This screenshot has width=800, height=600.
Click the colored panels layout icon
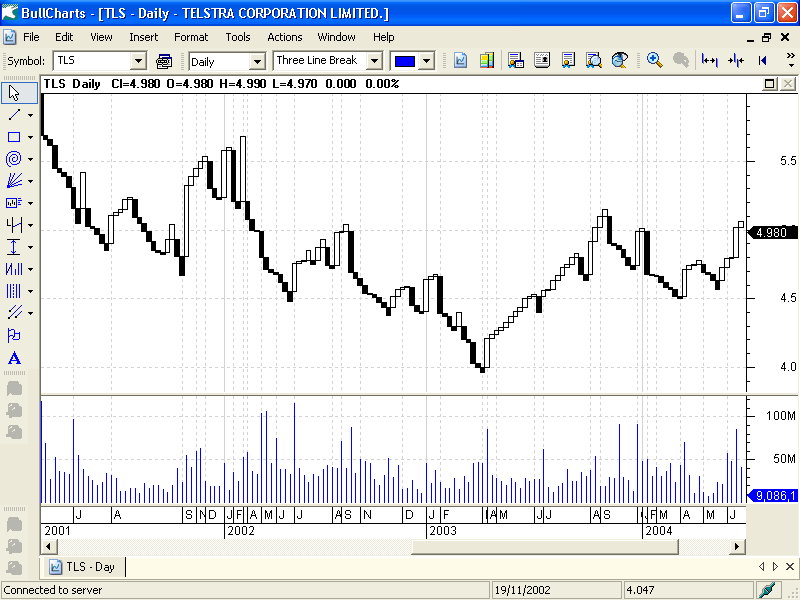click(x=487, y=60)
